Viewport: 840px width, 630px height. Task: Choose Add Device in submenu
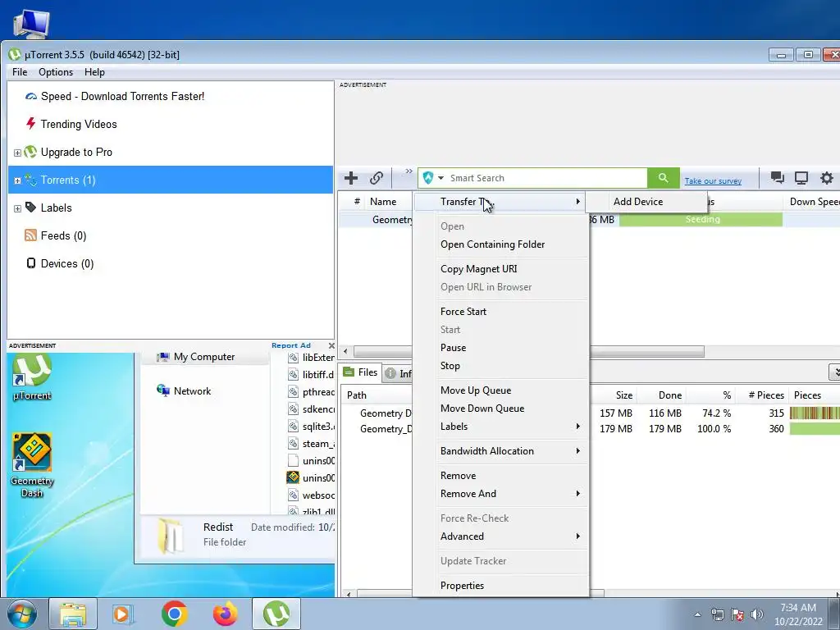coord(646,202)
